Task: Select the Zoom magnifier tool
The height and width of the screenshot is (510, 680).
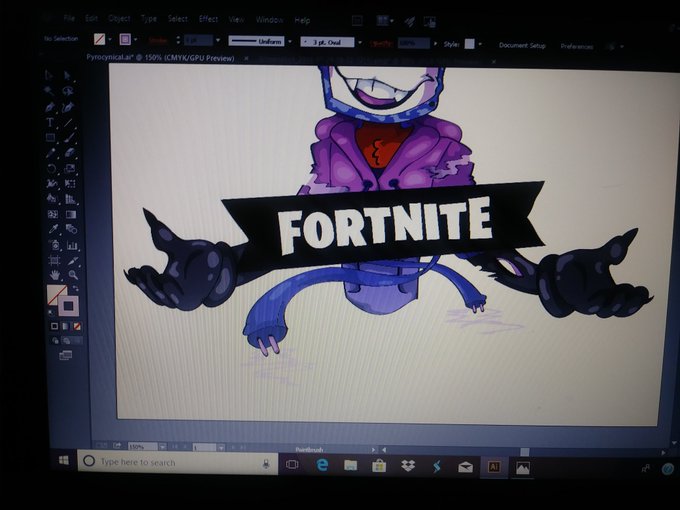Action: click(x=73, y=275)
